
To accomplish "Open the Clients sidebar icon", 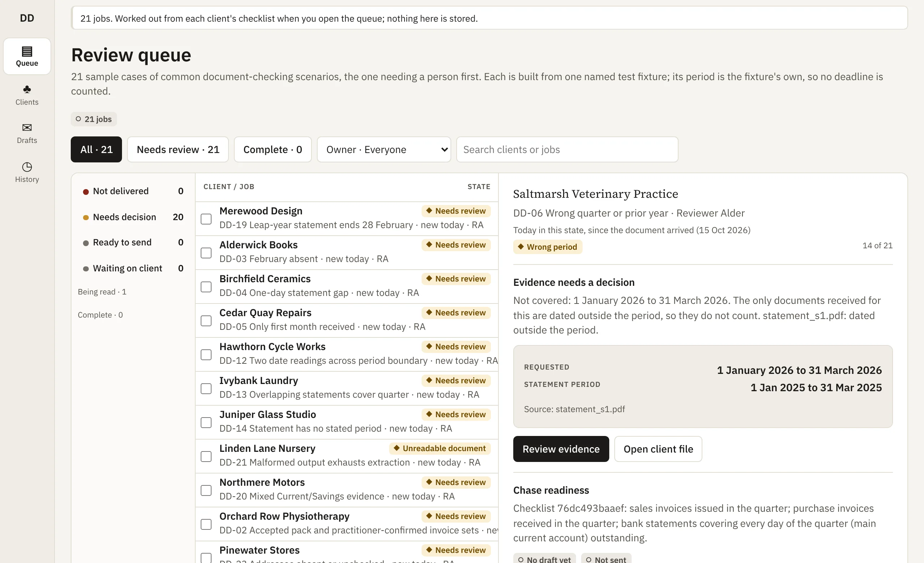I will (27, 95).
